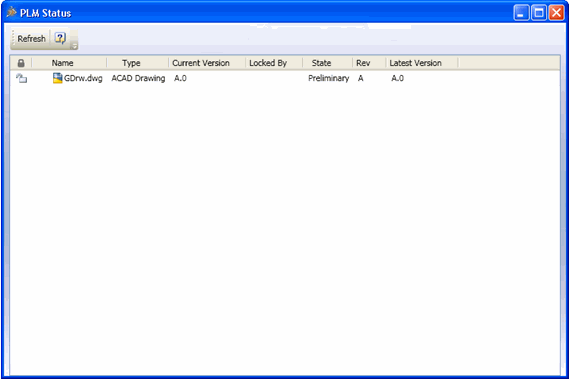Click the ACAD Drawing type cell
The height and width of the screenshot is (379, 569).
138,78
